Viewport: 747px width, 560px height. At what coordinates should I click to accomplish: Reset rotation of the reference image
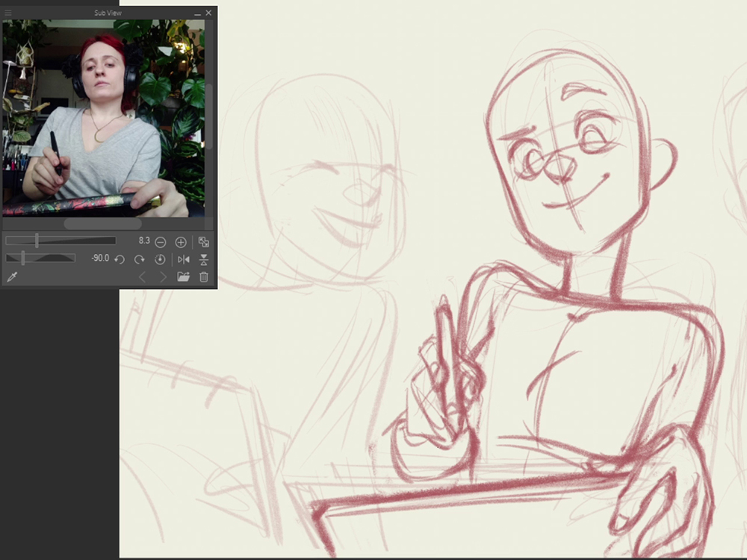pos(160,259)
